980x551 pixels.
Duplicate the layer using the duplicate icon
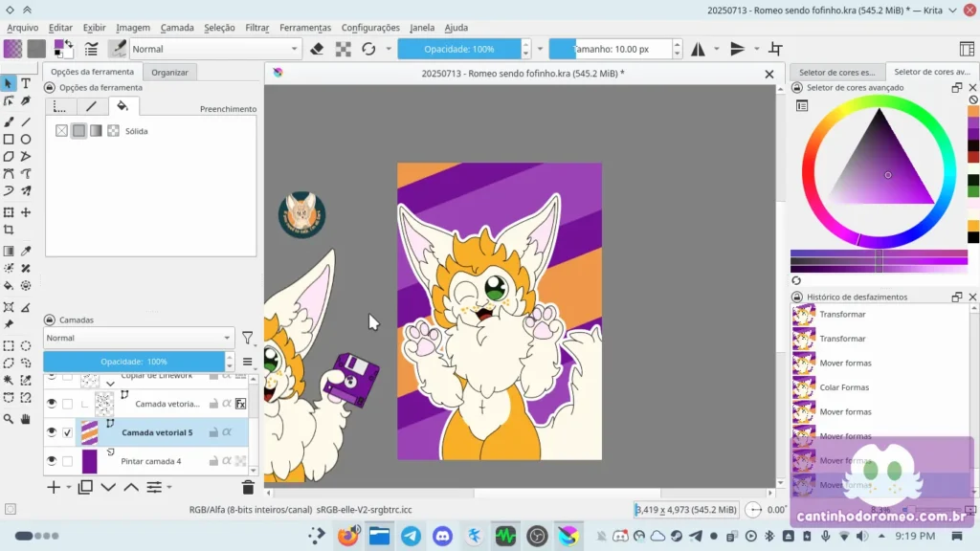[85, 487]
